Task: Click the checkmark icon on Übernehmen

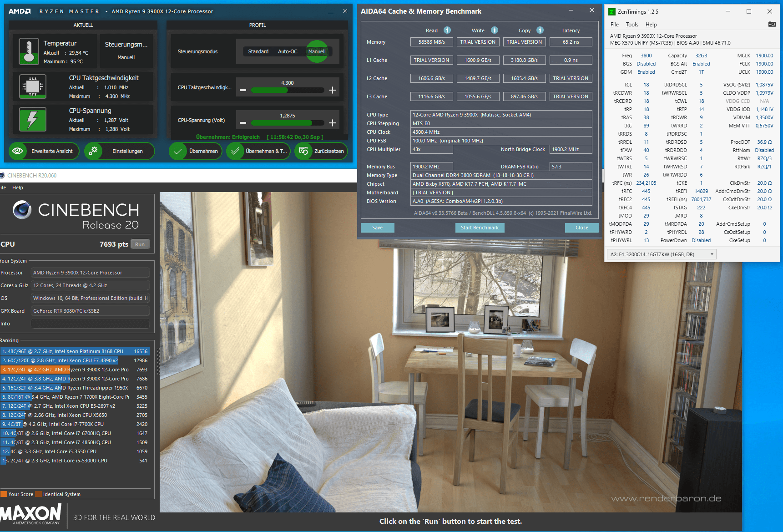Action: (178, 151)
